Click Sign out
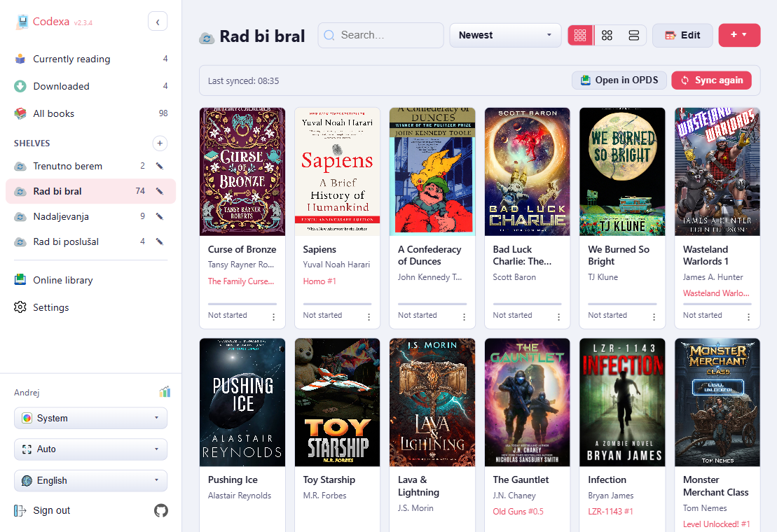Viewport: 777px width, 532px height. coord(42,510)
